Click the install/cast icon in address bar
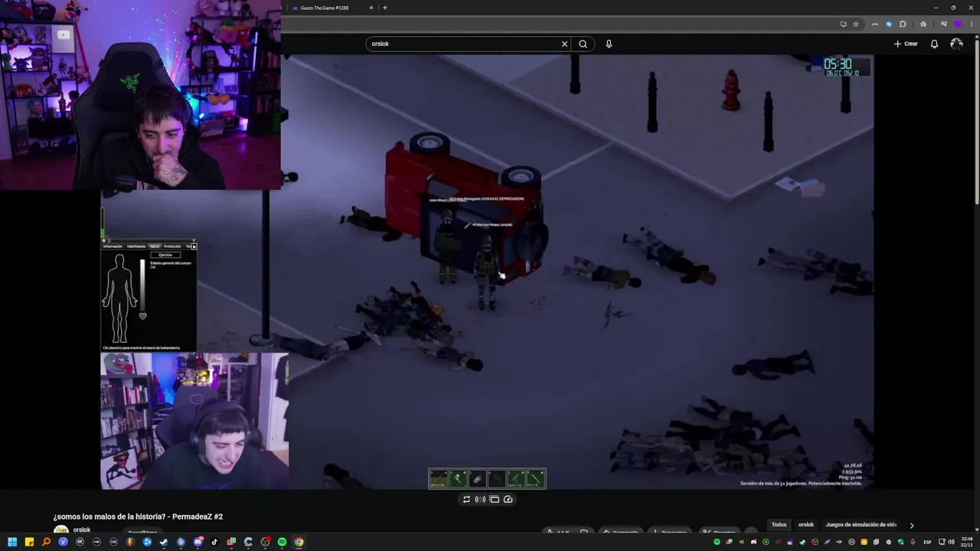Screen dimensions: 980x551 pos(843,24)
